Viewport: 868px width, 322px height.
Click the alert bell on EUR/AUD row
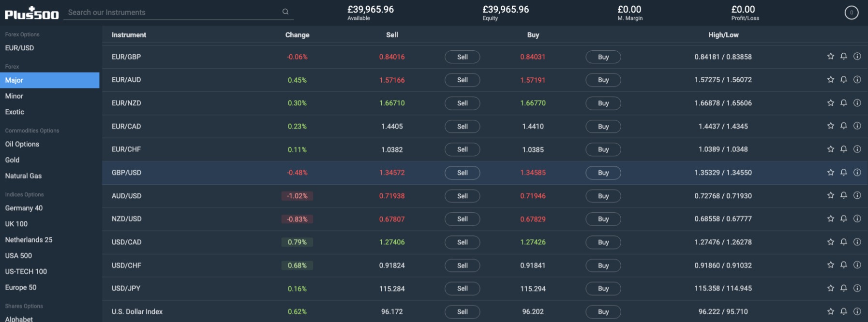tap(844, 80)
